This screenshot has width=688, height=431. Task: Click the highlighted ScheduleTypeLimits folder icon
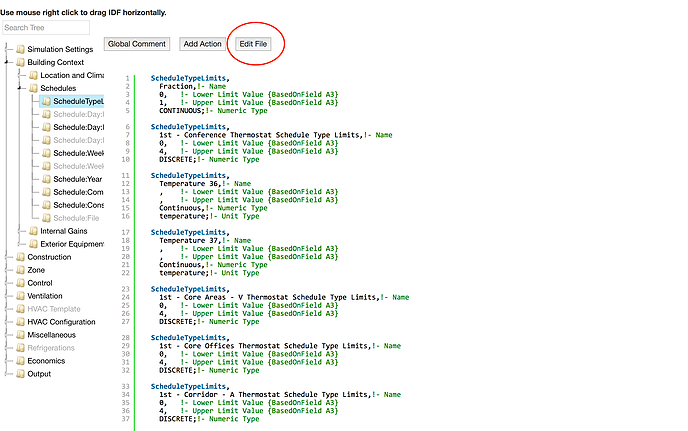(x=47, y=101)
